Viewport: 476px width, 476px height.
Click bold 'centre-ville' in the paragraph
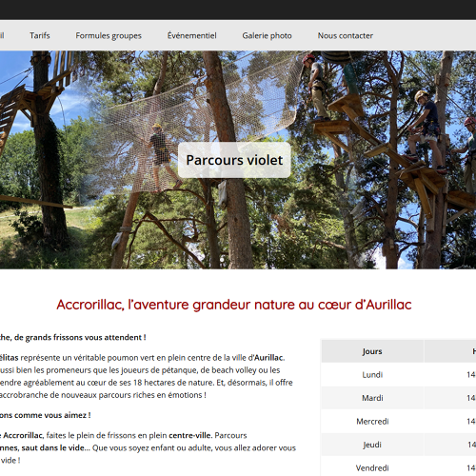tap(189, 435)
